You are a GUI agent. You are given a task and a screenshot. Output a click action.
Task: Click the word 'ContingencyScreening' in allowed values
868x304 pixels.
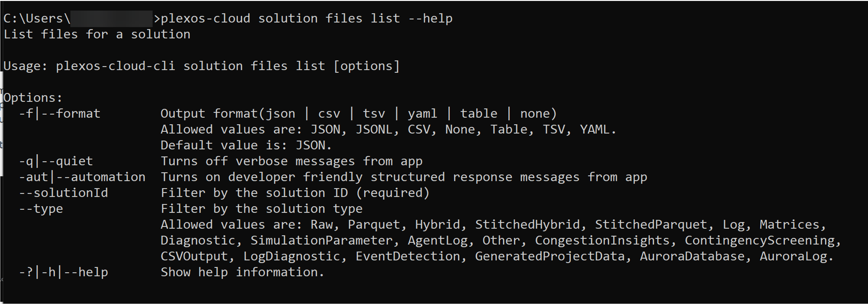pyautogui.click(x=760, y=240)
